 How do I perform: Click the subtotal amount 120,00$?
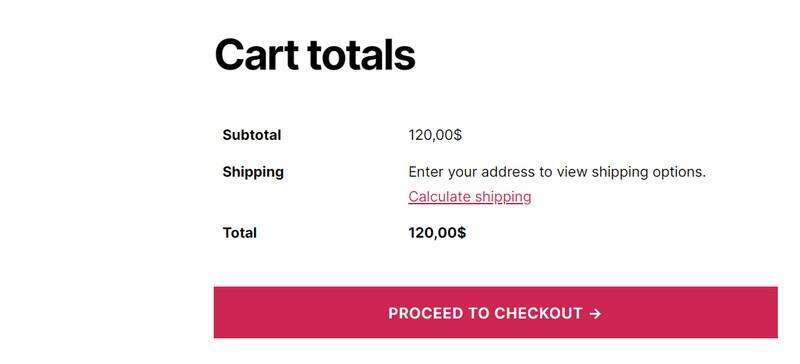(x=435, y=135)
